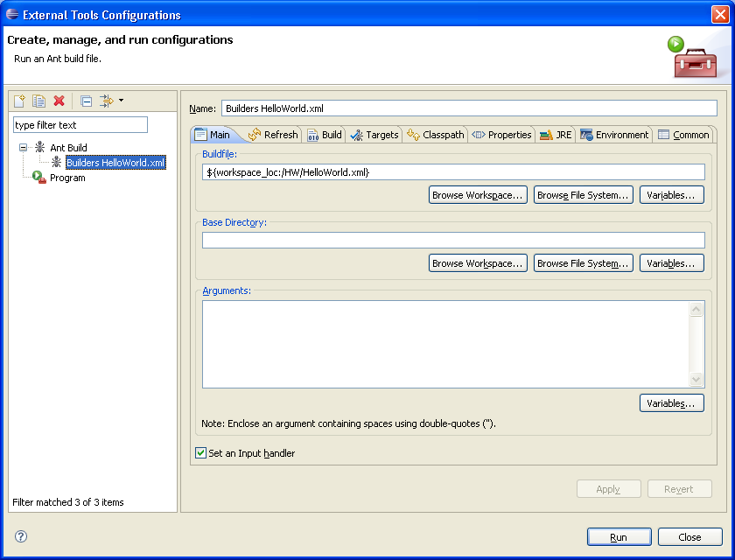
Task: Click the Program run icon in tree
Action: pos(38,177)
